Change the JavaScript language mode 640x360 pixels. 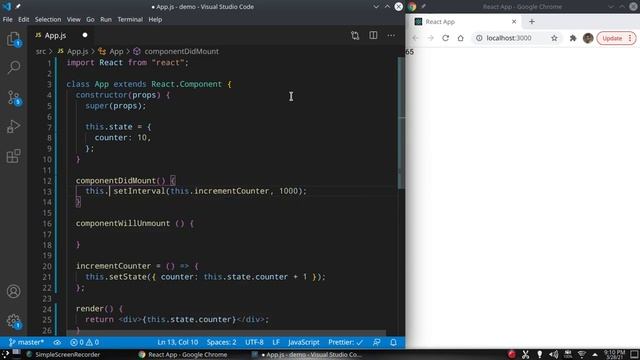point(304,342)
